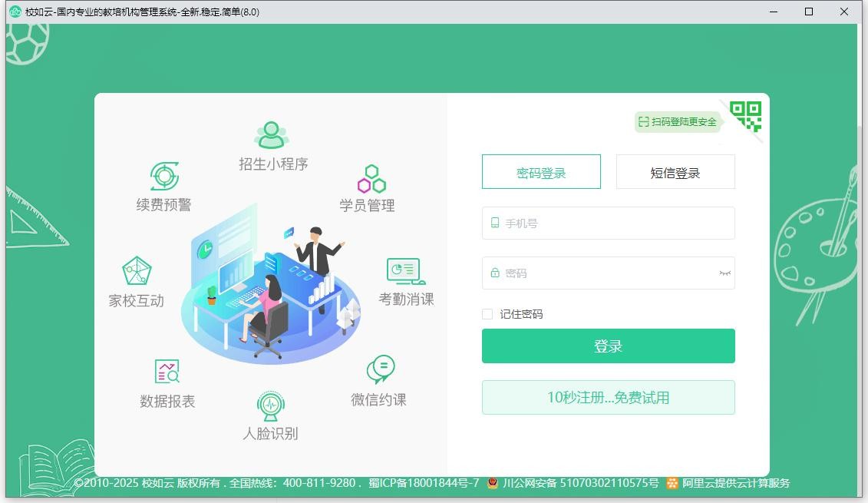
Task: Click the 家校互动 pentagon icon
Action: click(137, 270)
